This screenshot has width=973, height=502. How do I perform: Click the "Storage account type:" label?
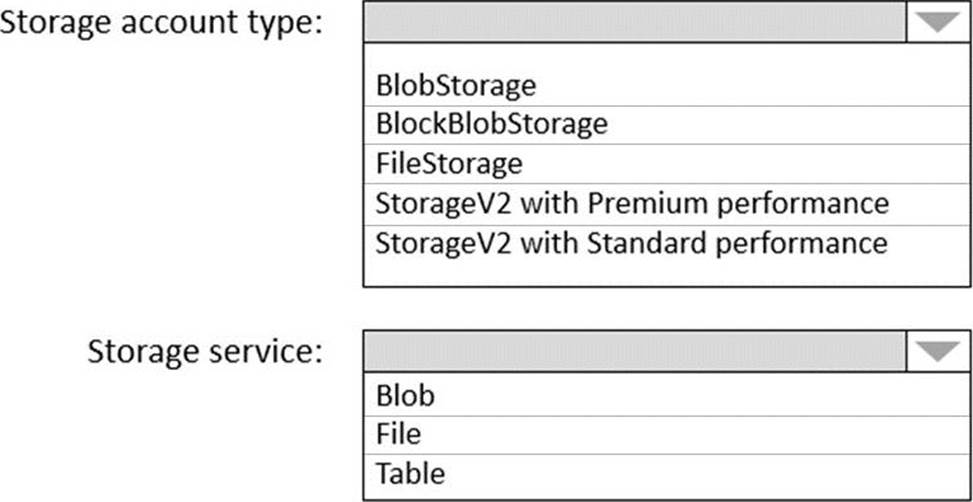coord(163,23)
